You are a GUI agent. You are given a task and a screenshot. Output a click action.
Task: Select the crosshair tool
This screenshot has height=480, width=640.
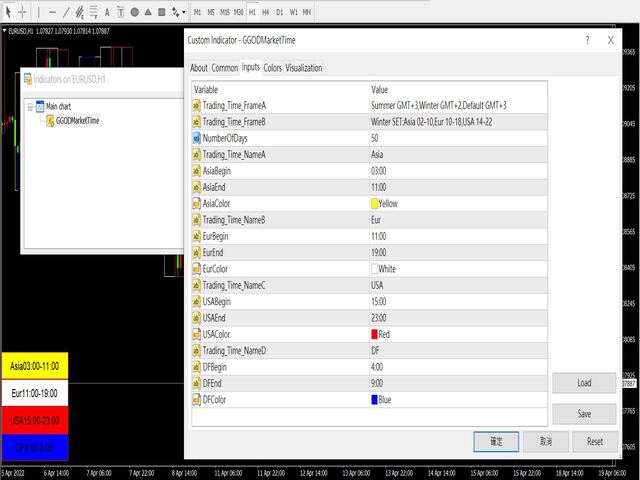pos(22,12)
